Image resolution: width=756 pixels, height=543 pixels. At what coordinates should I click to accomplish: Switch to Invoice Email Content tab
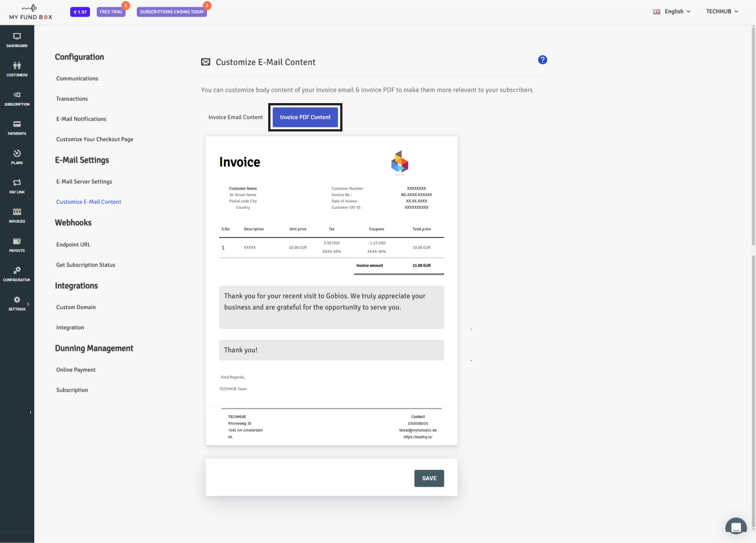pyautogui.click(x=235, y=117)
